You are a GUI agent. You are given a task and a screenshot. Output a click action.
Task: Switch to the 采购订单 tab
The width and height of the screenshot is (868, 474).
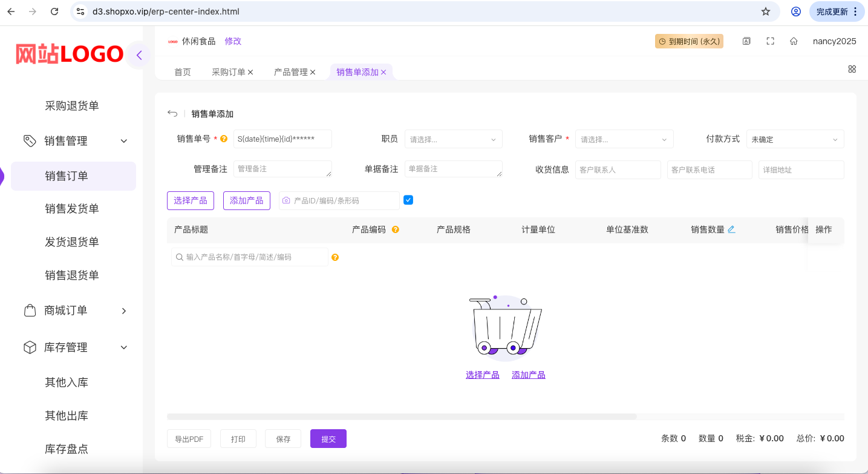(229, 72)
